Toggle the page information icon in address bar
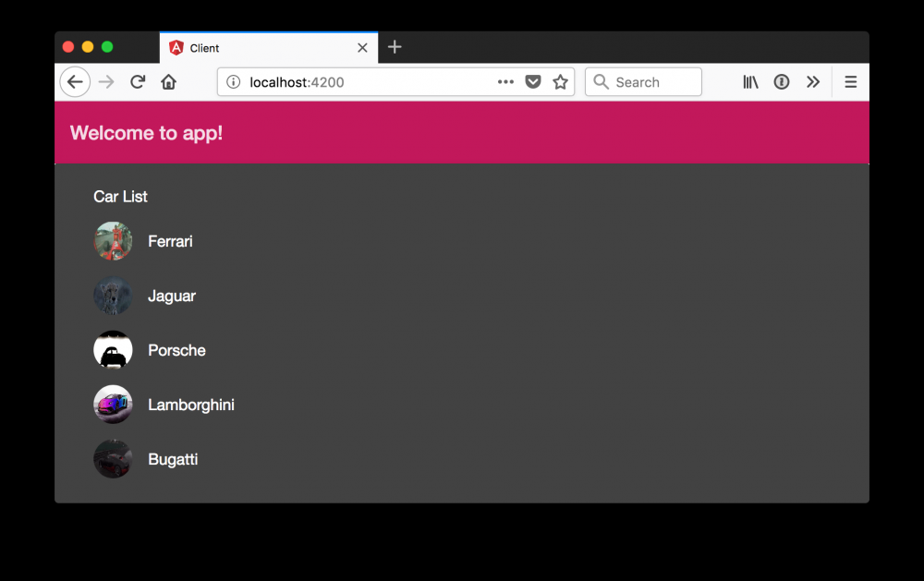Viewport: 924px width, 581px height. pos(232,81)
